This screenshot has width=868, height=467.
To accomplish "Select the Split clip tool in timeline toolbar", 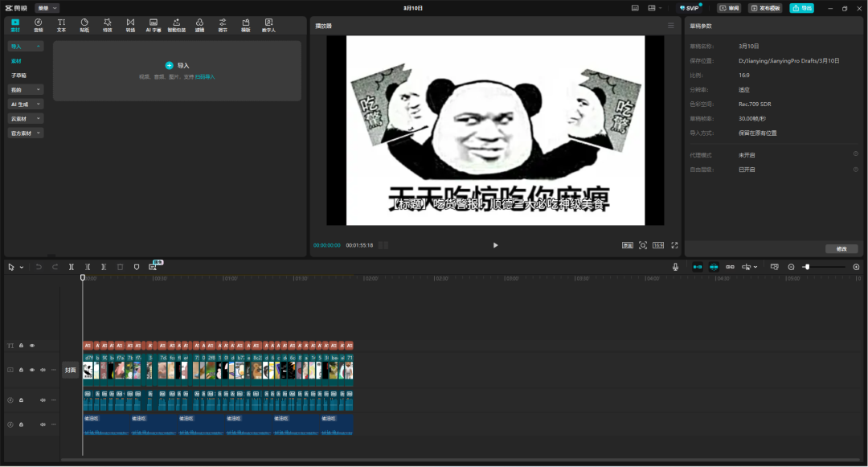I will click(x=72, y=267).
